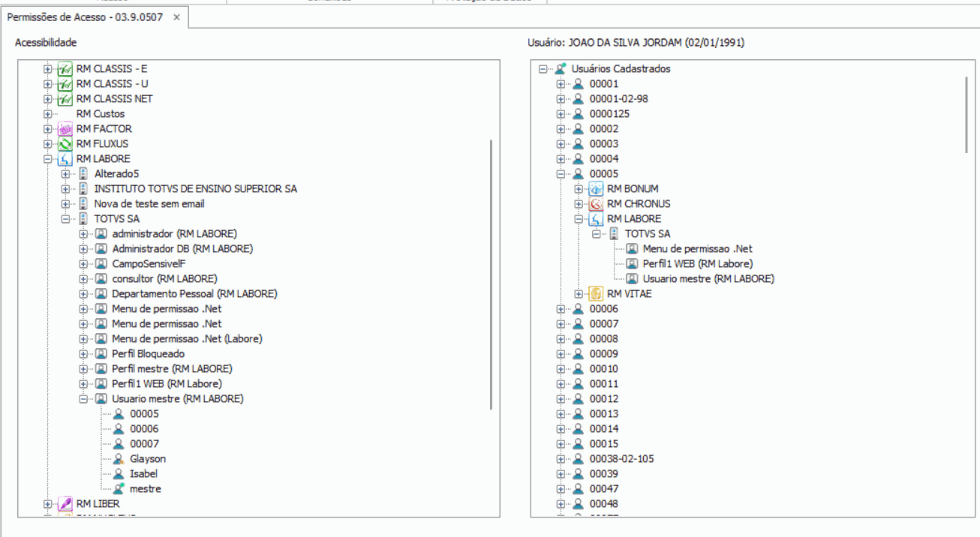This screenshot has height=537, width=980.
Task: Collapse the RM LABORE node in Acessibilidade
Action: pos(48,159)
